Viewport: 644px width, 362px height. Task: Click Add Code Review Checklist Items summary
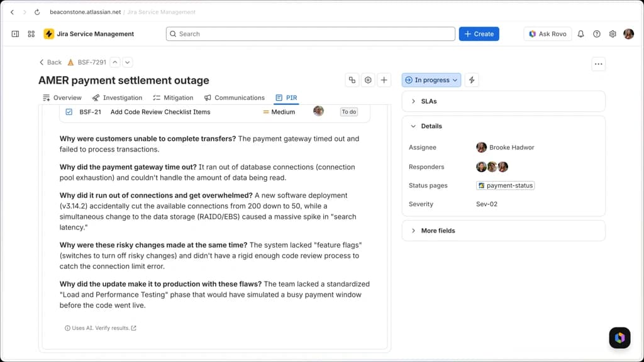(160, 112)
